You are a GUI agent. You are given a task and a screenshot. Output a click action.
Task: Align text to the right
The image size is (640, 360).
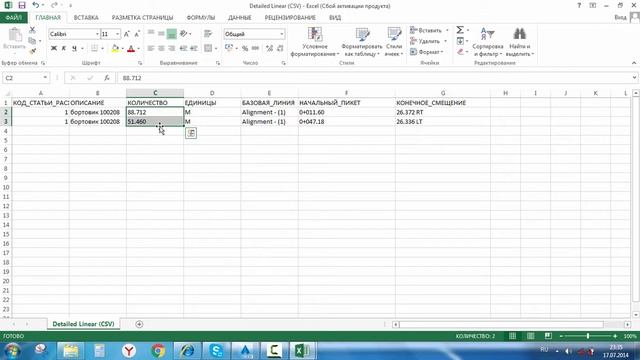(171, 48)
